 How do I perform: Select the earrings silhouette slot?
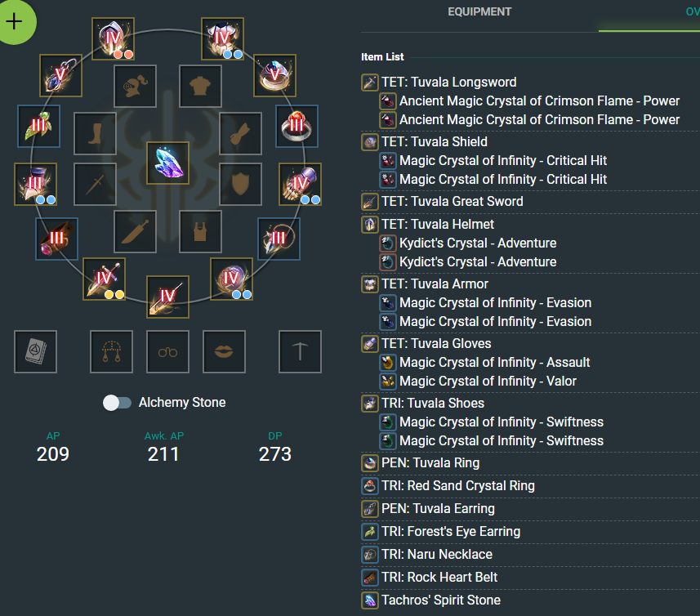(111, 352)
